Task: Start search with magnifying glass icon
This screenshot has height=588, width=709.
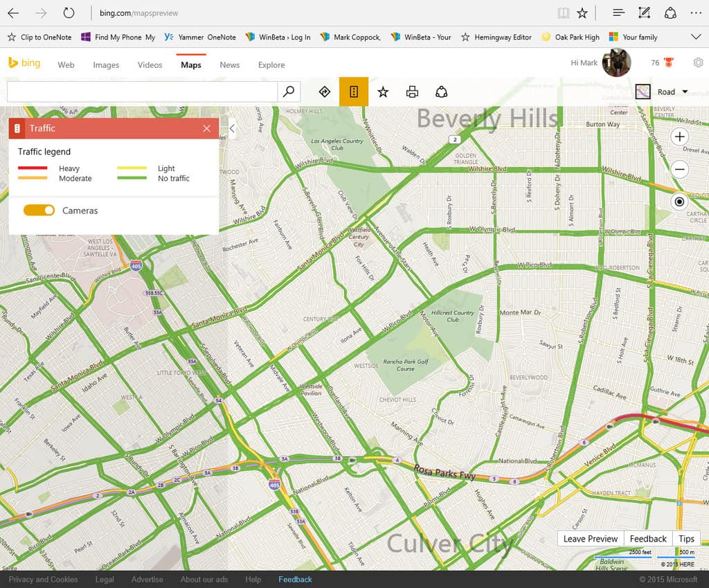Action: (x=289, y=92)
